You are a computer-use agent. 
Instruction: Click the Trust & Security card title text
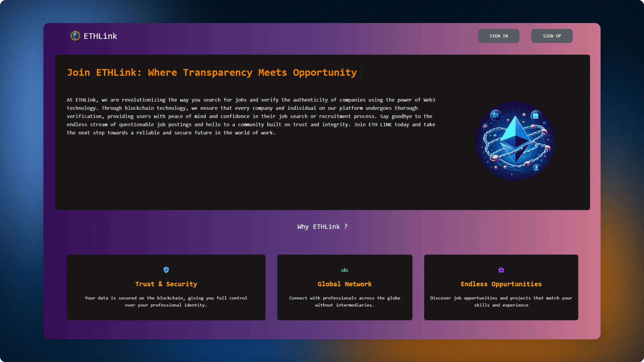[166, 284]
